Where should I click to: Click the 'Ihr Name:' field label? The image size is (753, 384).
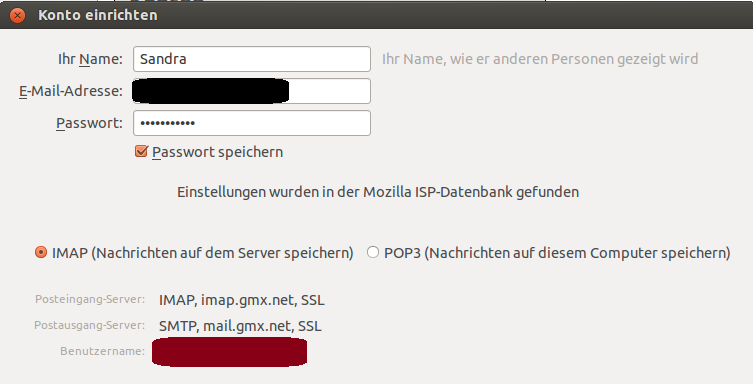90,59
